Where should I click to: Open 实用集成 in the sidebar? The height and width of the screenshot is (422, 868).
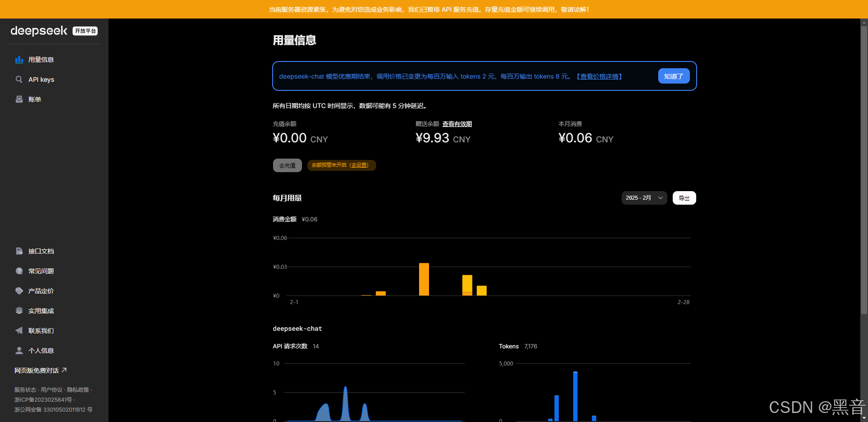(x=54, y=311)
